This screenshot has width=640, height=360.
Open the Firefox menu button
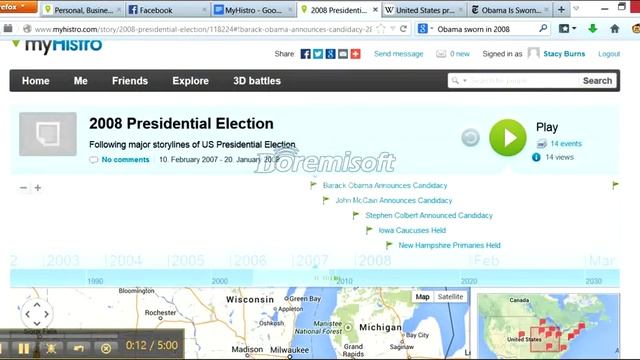click(18, 7)
